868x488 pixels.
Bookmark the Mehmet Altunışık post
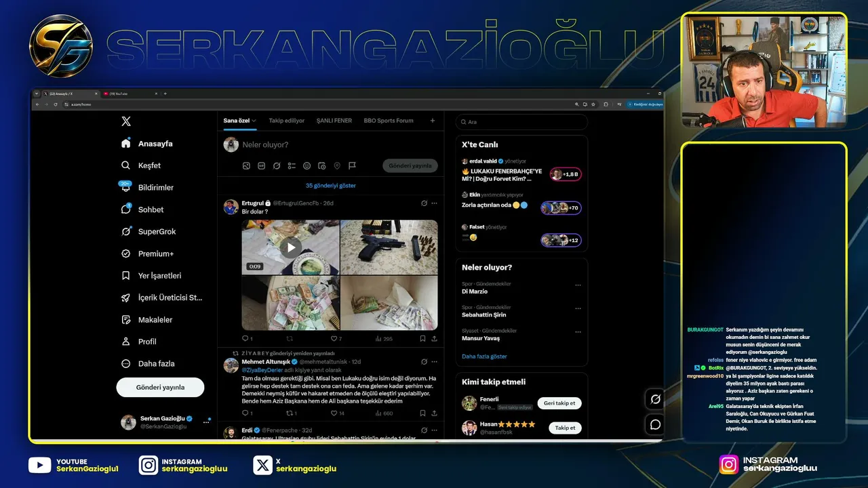coord(422,413)
